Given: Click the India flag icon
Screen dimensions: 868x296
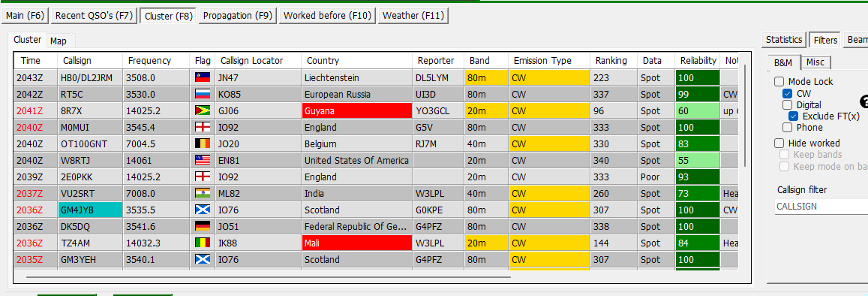Looking at the screenshot, I should 202,194.
